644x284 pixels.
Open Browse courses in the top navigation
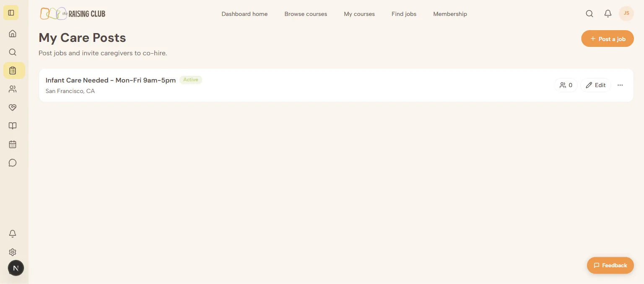pyautogui.click(x=306, y=14)
